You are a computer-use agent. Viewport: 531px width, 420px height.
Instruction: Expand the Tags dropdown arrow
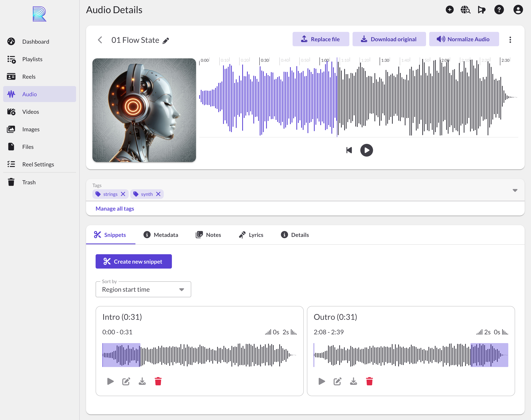coord(515,190)
